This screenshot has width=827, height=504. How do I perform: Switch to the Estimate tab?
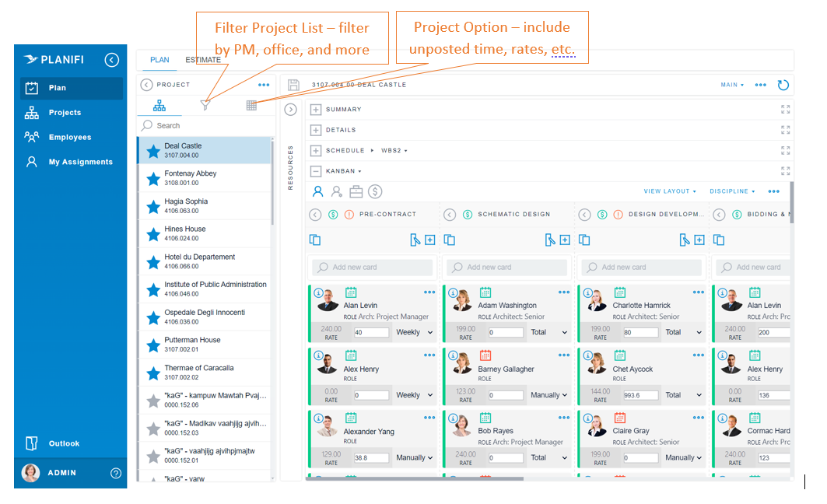202,60
